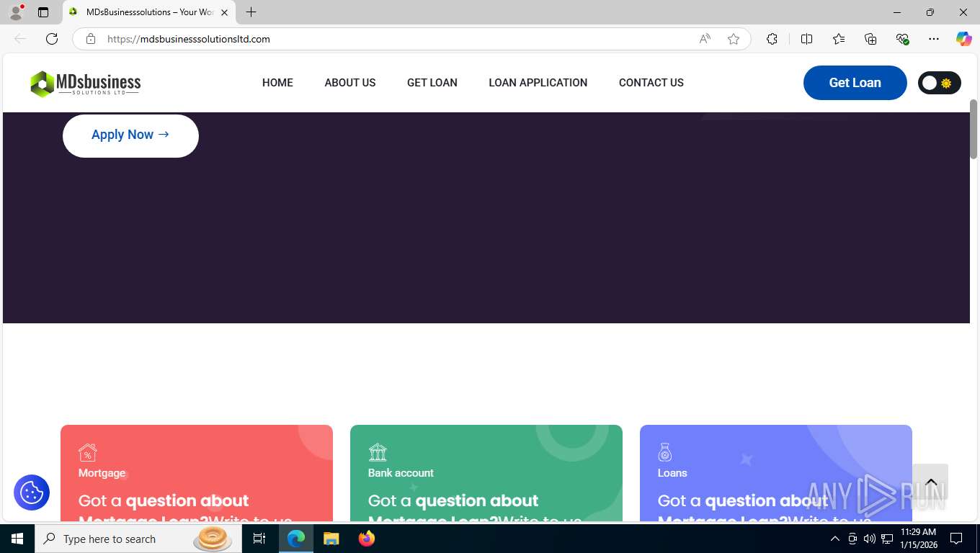Open the Windows Start menu
The image size is (980, 553).
(x=17, y=539)
